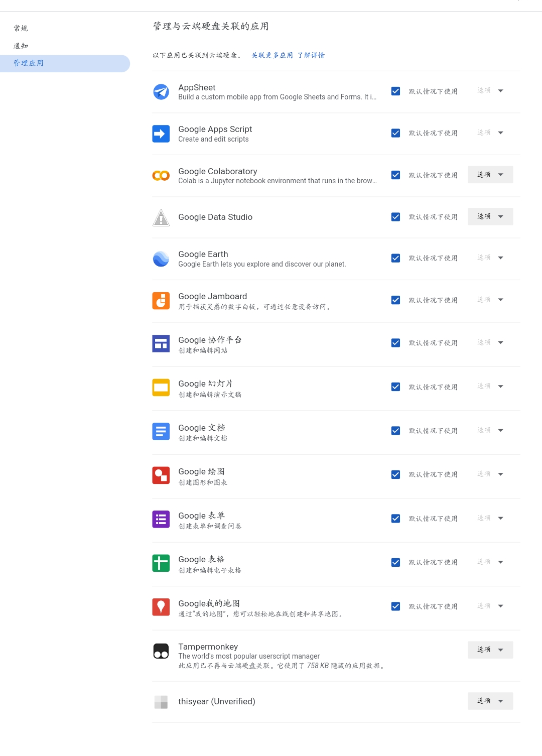The image size is (542, 756).
Task: Click the Google Data Studio app name
Action: (215, 217)
